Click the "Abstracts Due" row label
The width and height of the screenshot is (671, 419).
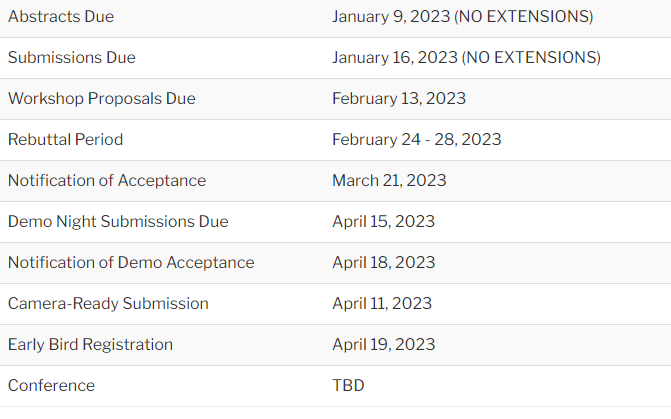tap(61, 17)
